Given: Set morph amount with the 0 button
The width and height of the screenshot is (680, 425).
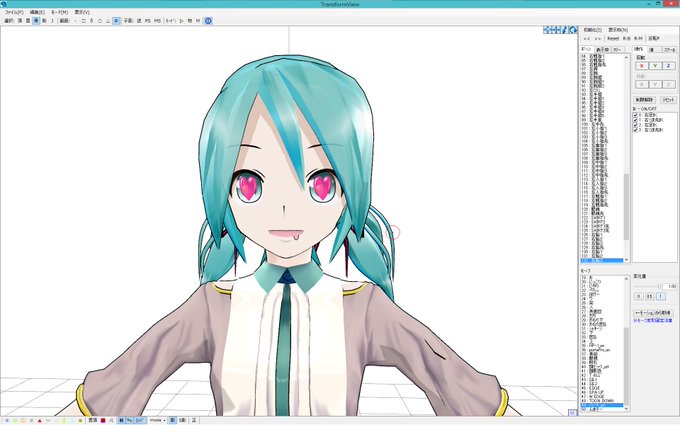Looking at the screenshot, I should [x=638, y=296].
